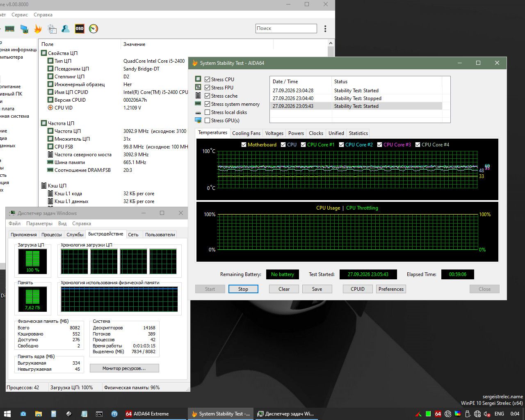525x420 pixels.
Task: Open the Preferences button
Action: pos(391,289)
